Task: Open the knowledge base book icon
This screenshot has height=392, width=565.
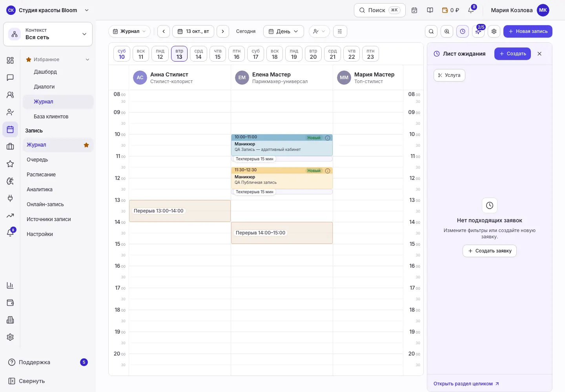Action: 430,10
